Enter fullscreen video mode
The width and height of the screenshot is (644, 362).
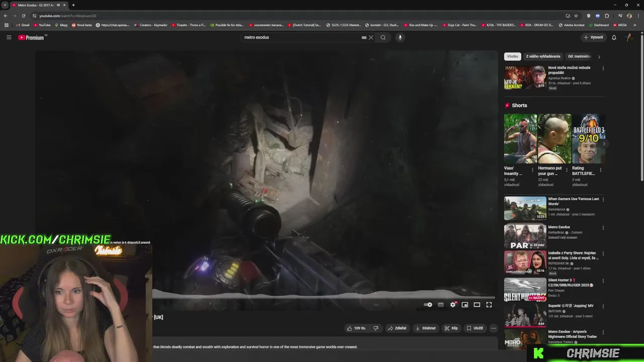(x=489, y=305)
